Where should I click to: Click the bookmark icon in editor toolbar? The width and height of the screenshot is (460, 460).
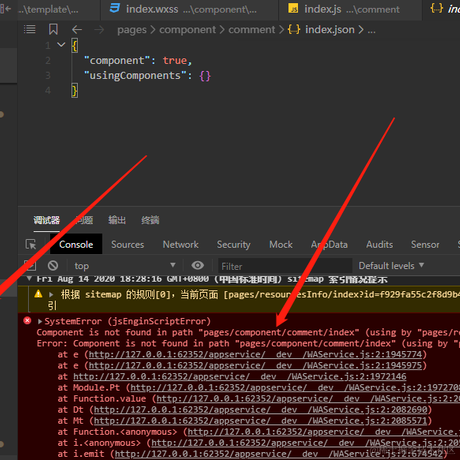tap(53, 30)
